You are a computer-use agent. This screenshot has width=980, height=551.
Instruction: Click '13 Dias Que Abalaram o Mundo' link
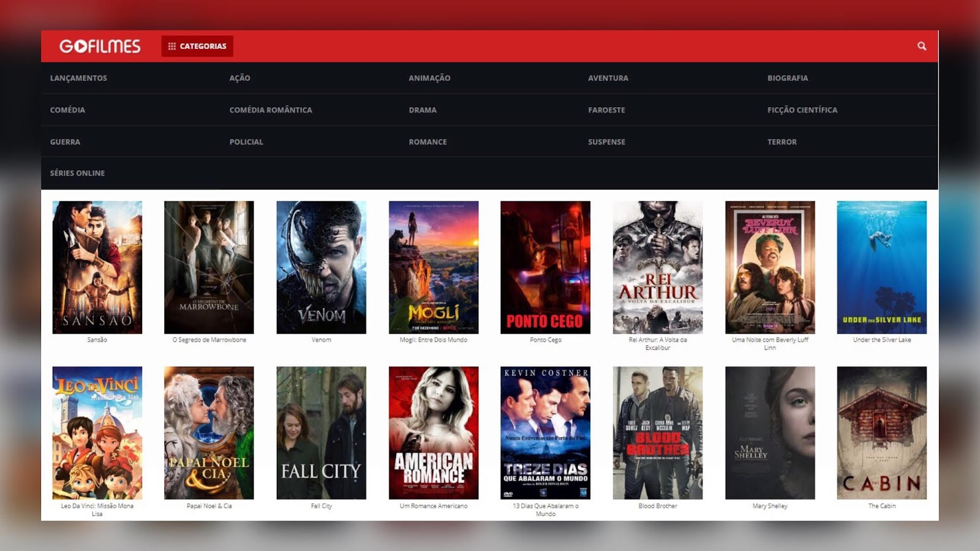(545, 509)
